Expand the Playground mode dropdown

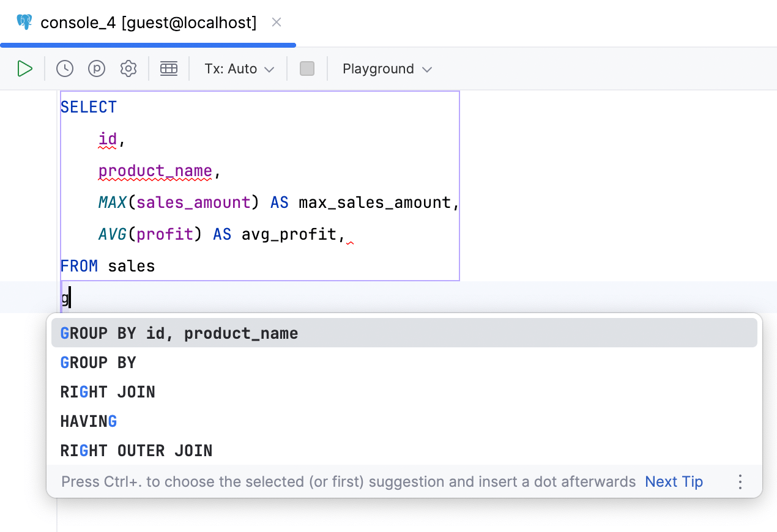387,68
